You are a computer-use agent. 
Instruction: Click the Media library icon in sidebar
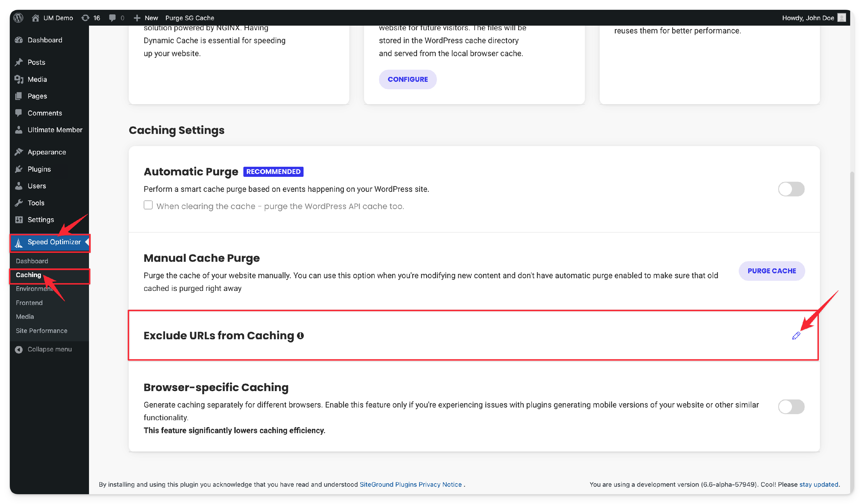pyautogui.click(x=19, y=79)
